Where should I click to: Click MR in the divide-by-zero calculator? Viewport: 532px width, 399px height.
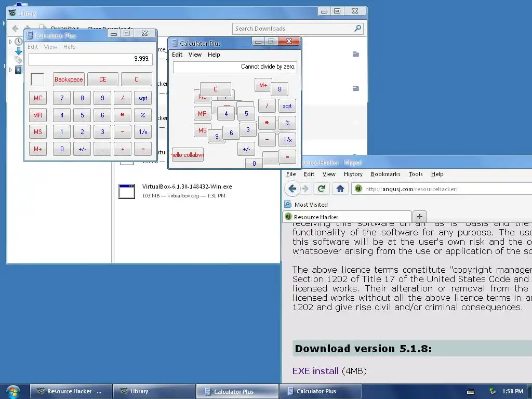click(x=202, y=114)
